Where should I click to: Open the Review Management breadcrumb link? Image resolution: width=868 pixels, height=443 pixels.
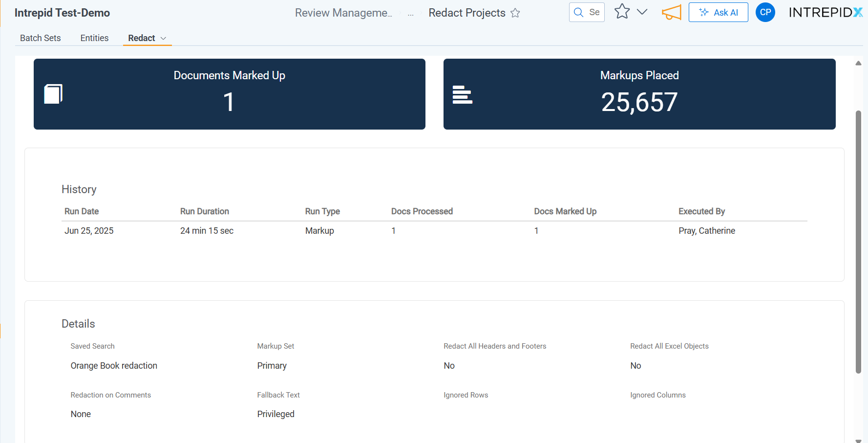tap(343, 13)
